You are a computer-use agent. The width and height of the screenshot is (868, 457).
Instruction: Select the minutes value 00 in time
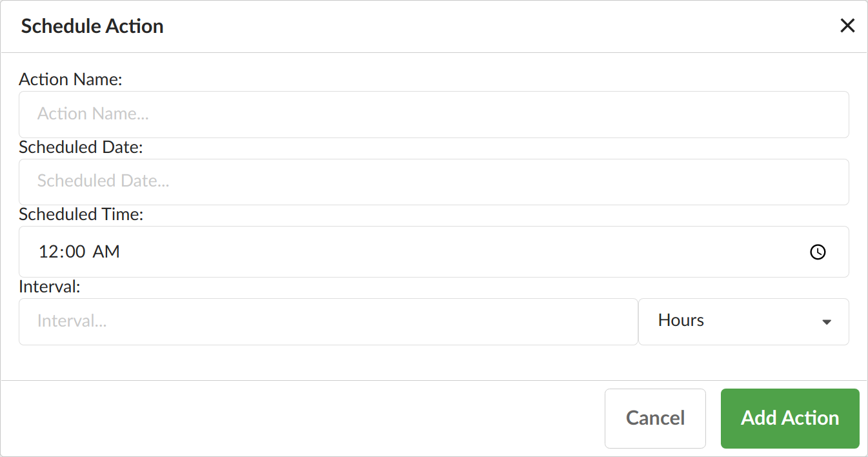coord(76,252)
